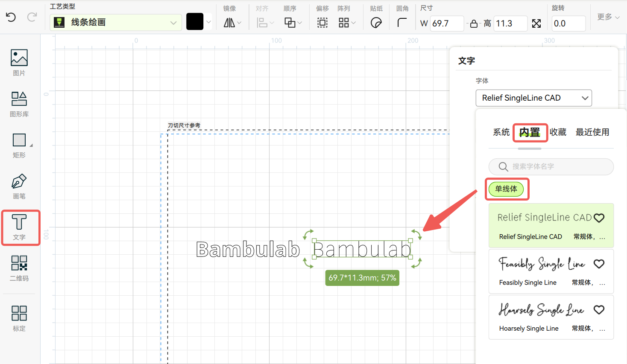Screen dimensions: 627x364
Task: Favorite the Relief SingleLine CAD font
Action: tap(599, 218)
